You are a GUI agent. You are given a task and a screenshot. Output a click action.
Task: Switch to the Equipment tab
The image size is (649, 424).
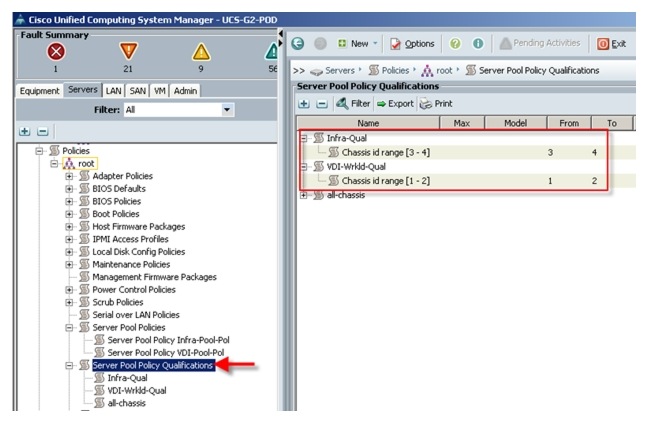[x=40, y=91]
